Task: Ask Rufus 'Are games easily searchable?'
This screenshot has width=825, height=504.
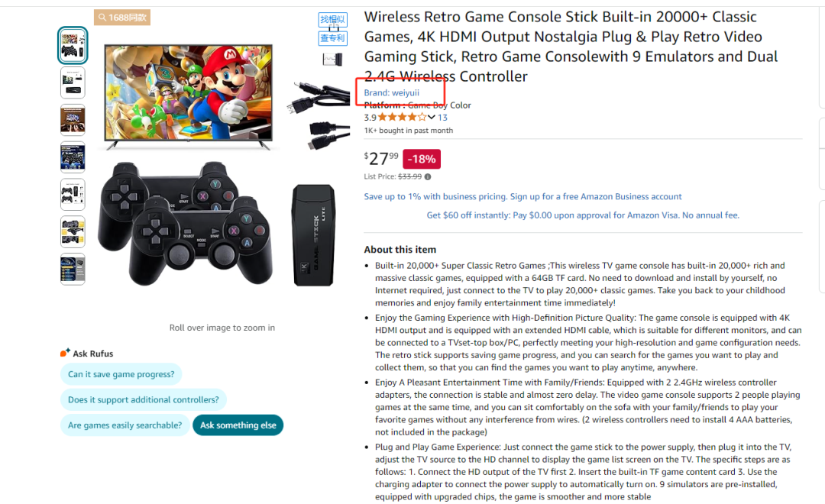Action: click(125, 425)
